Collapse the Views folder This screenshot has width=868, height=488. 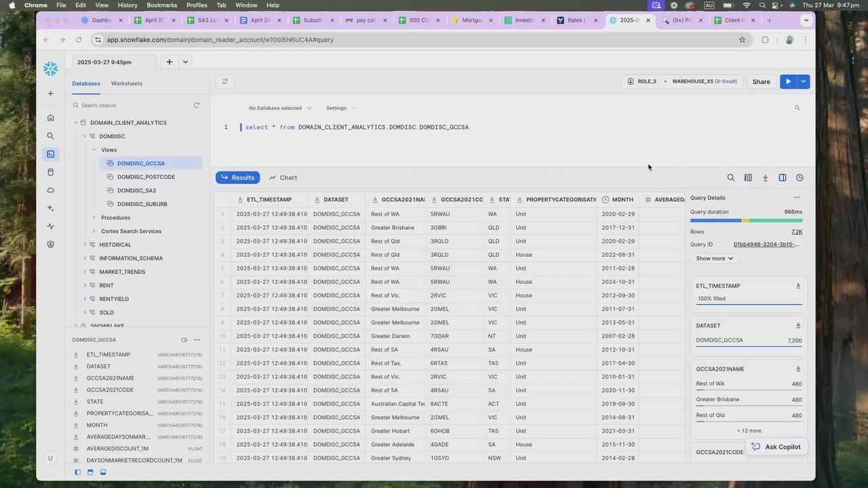click(94, 150)
